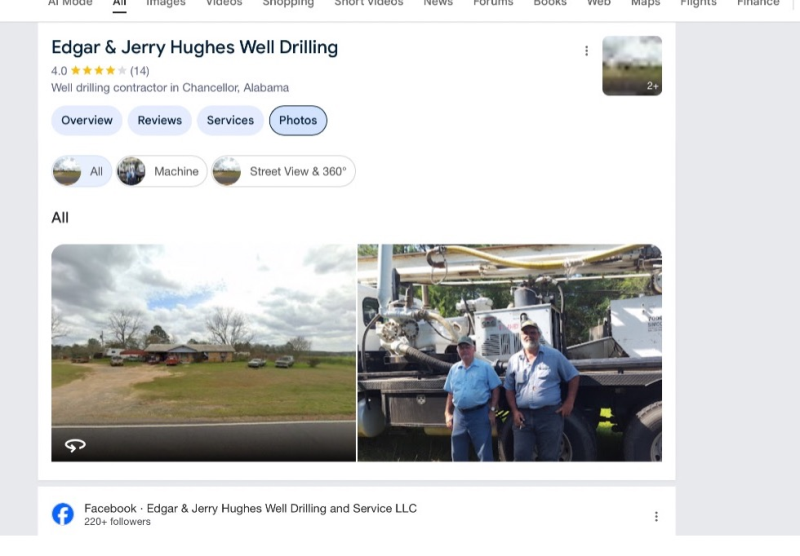
Task: Click the Services pill button
Action: click(230, 120)
